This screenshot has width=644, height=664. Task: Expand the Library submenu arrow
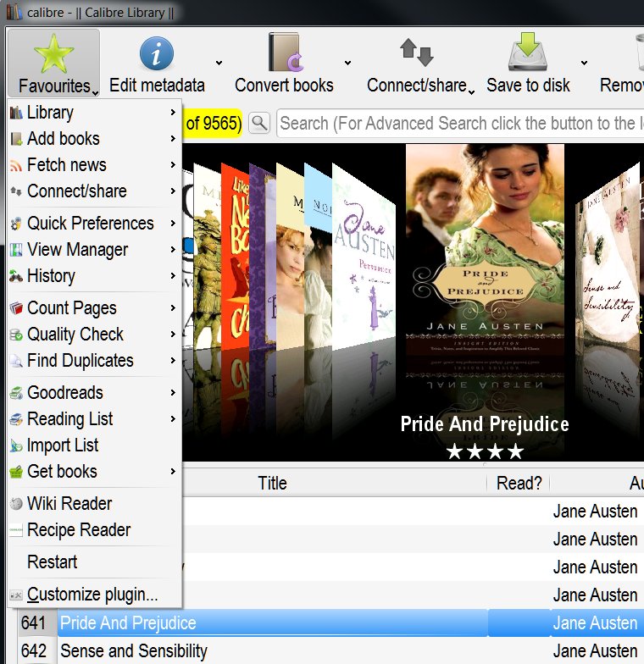173,112
